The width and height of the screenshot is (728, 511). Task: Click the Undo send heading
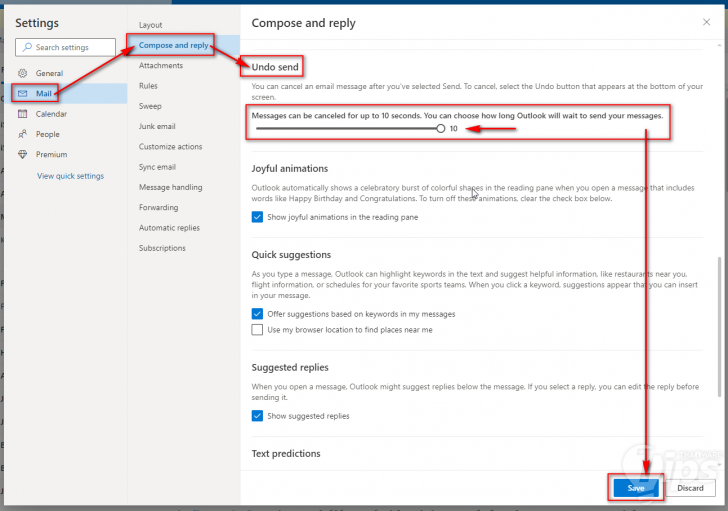[x=275, y=67]
